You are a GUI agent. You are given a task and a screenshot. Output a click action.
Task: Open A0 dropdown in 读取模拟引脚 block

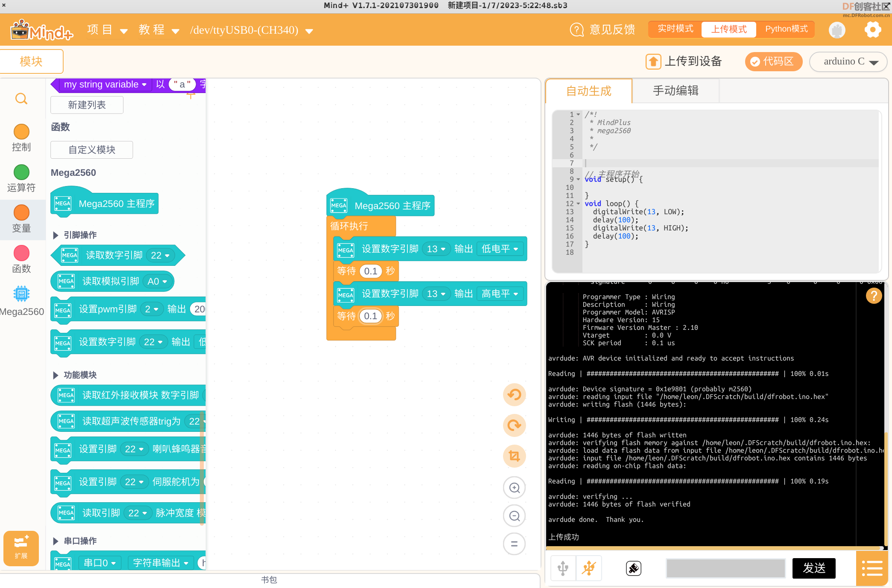coord(157,281)
